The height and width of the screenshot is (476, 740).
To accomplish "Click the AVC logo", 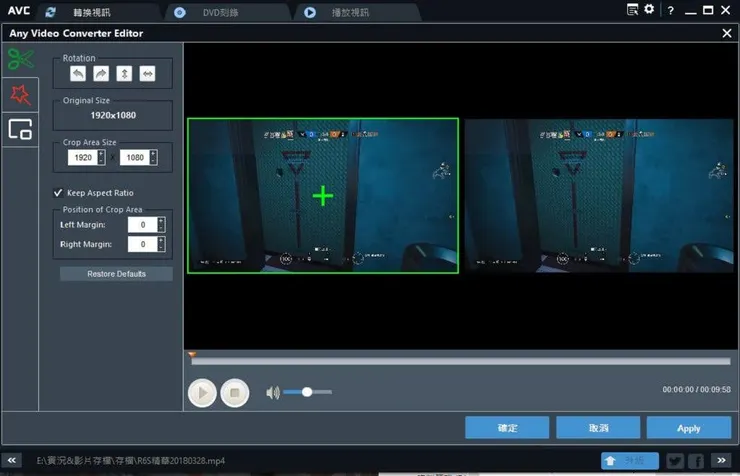I will 19,10.
